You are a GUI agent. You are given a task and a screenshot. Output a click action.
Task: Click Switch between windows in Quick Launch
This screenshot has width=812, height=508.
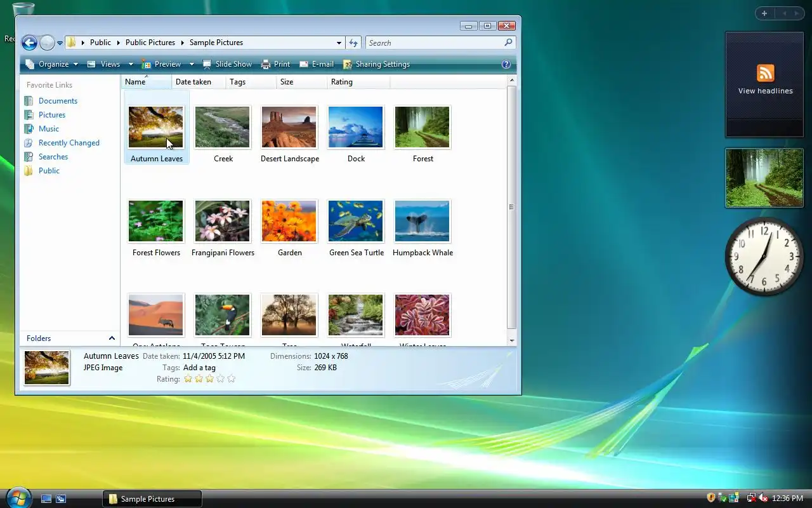pos(61,499)
